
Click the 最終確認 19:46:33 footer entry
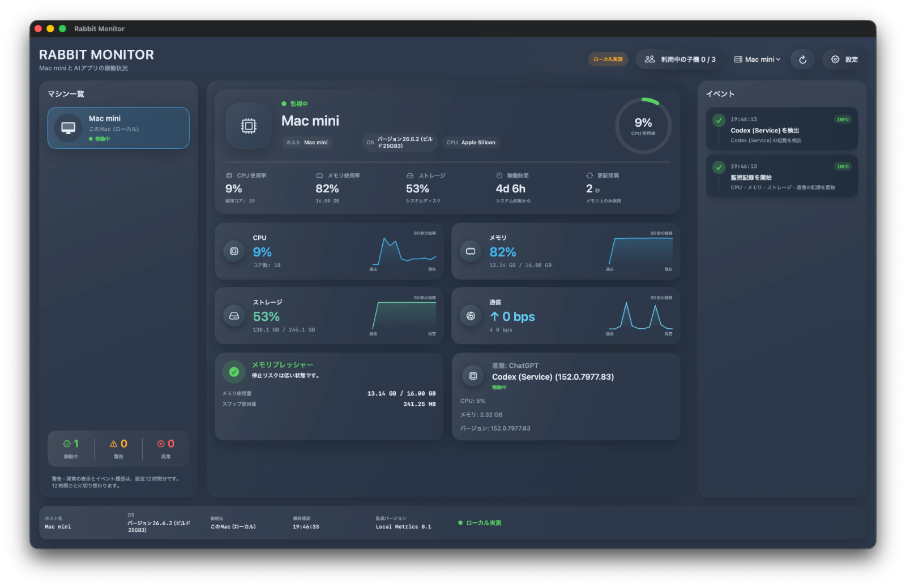tap(306, 523)
